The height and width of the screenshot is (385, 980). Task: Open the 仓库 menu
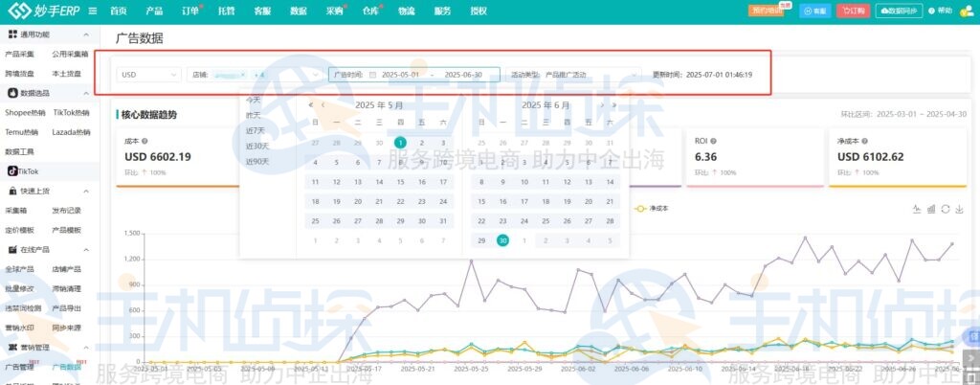[370, 11]
